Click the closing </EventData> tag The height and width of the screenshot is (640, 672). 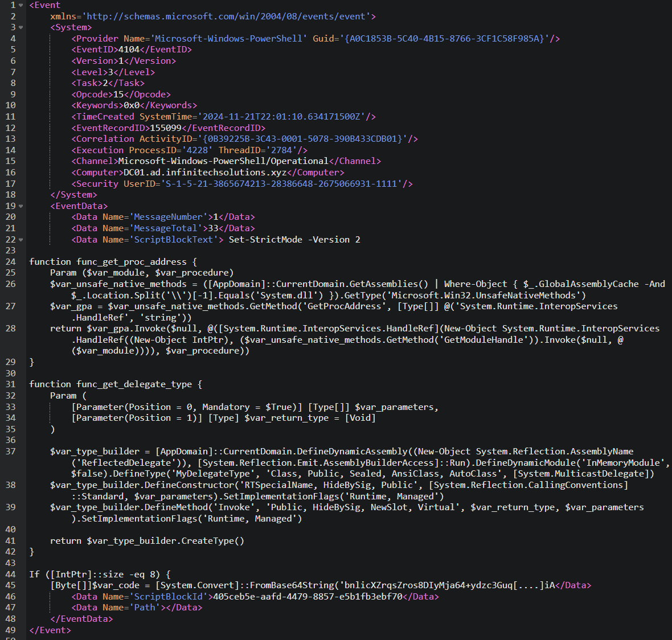point(81,619)
